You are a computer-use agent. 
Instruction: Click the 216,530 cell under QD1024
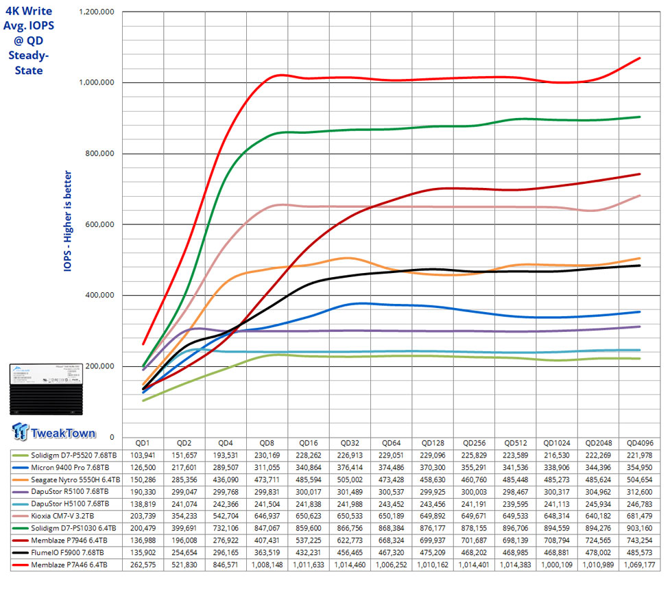(557, 455)
